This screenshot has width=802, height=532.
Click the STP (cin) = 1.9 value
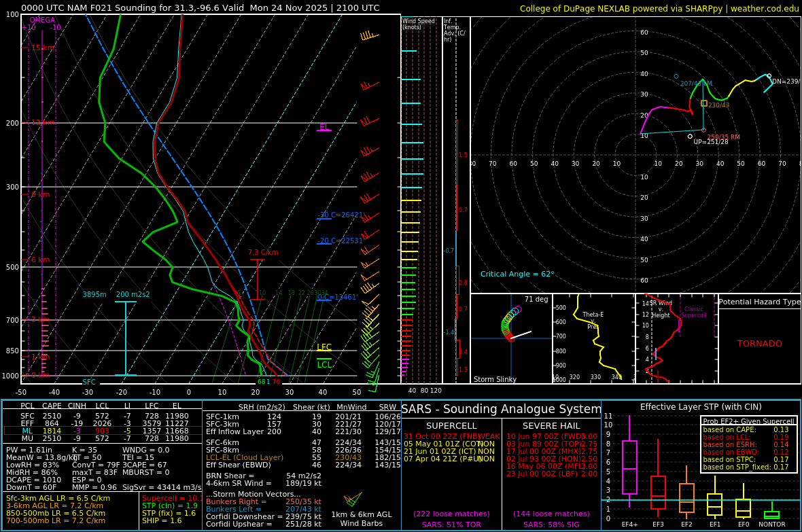(170, 506)
